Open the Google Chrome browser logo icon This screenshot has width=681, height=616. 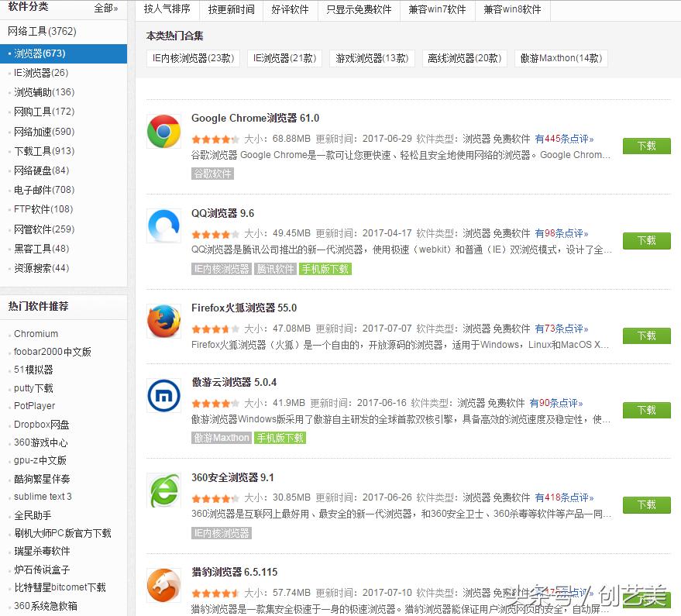tap(163, 132)
